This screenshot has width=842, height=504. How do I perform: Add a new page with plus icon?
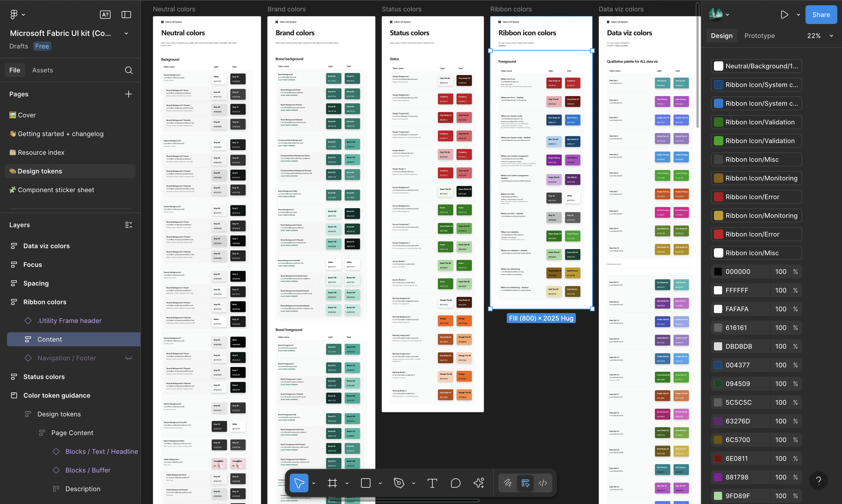tap(128, 94)
